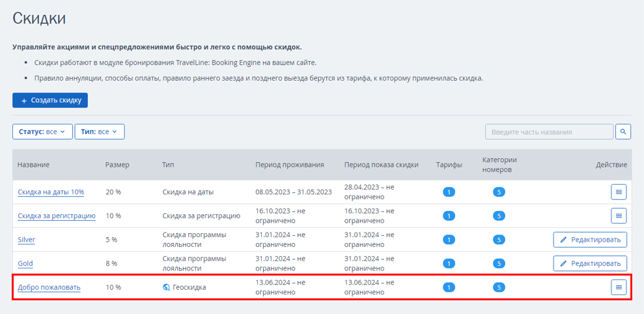
Task: Click room categories badge in Gold row
Action: coord(499,263)
